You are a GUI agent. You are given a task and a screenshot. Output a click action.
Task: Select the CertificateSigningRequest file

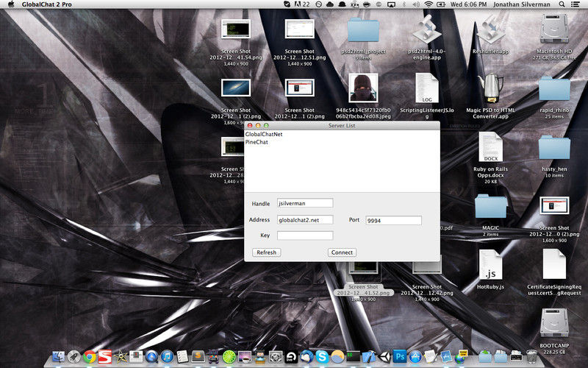(554, 264)
